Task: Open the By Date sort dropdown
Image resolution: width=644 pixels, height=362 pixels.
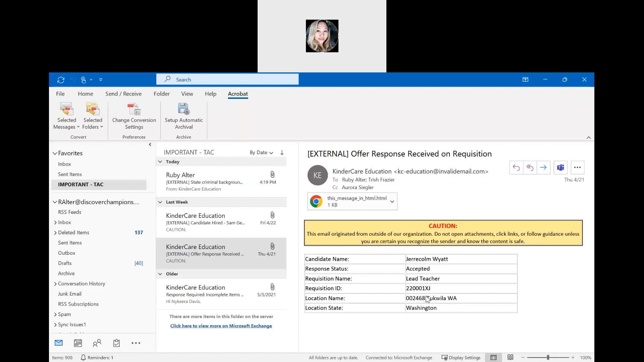Action: pyautogui.click(x=261, y=153)
